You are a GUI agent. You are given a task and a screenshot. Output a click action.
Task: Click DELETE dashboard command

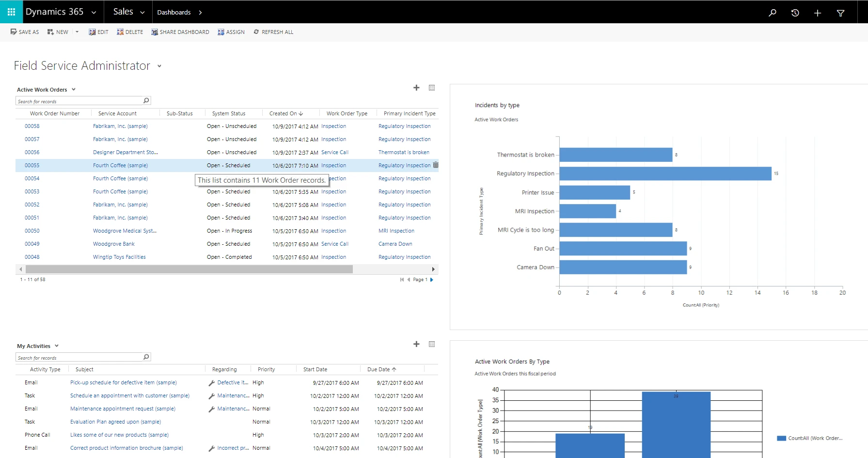(130, 32)
